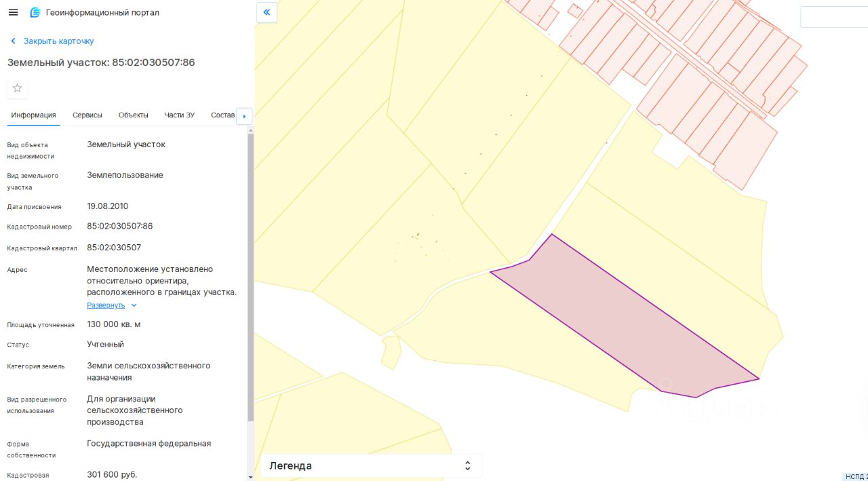Expand the address with Развернуть link
The height and width of the screenshot is (481, 868).
pyautogui.click(x=106, y=305)
